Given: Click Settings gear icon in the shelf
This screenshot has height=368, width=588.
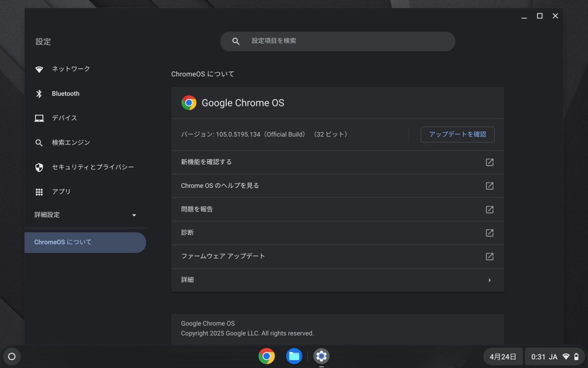Looking at the screenshot, I should [x=321, y=356].
